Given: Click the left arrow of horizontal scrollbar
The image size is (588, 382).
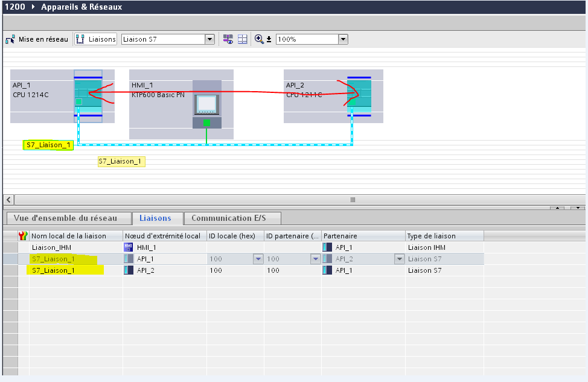Looking at the screenshot, I should pyautogui.click(x=8, y=200).
